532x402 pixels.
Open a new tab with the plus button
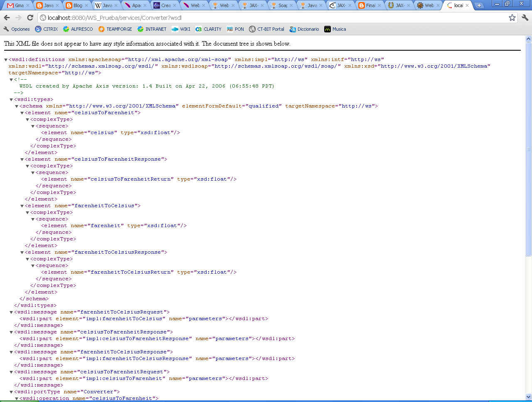point(479,5)
